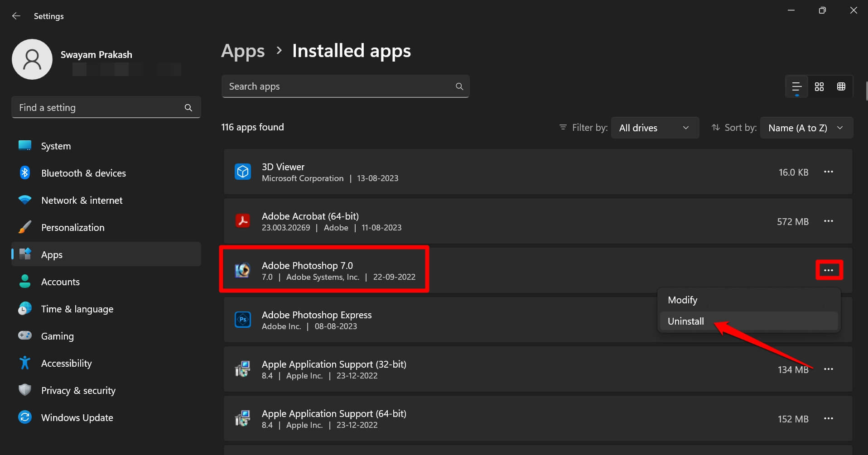Click the Apple Application Support (64-bit) name

[334, 414]
